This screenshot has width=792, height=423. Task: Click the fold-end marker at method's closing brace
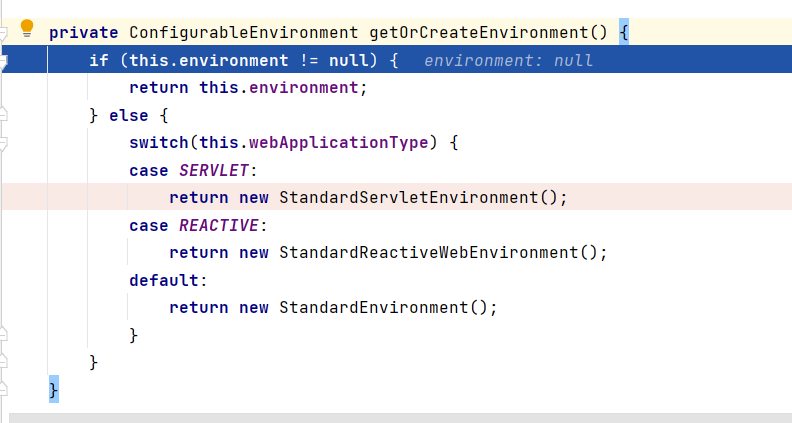pos(3,389)
